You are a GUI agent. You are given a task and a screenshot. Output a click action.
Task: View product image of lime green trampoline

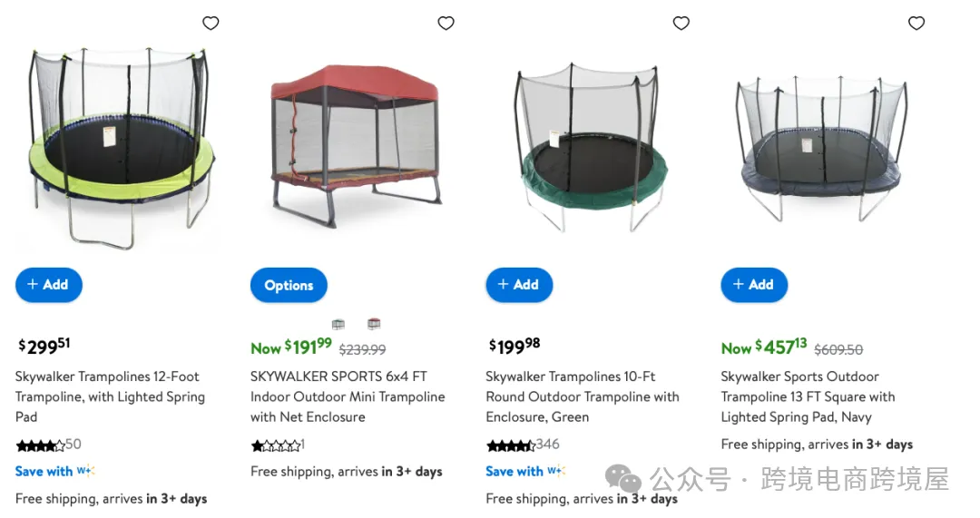[118, 145]
